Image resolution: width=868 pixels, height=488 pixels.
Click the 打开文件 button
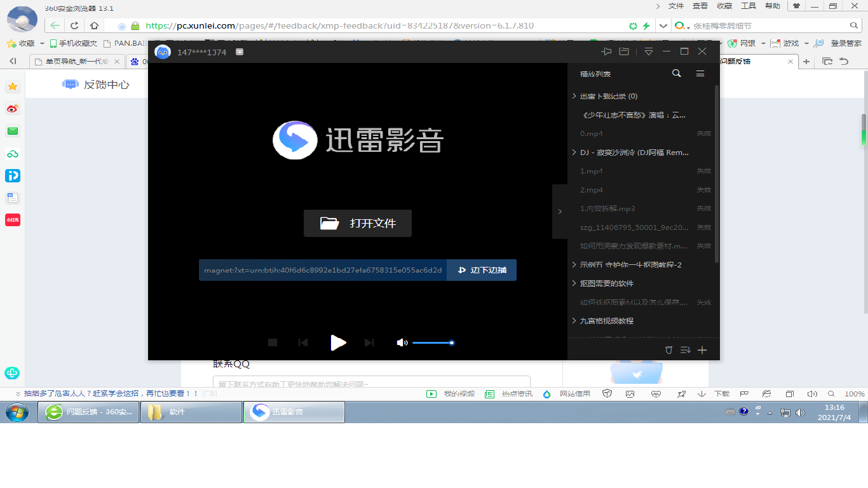click(358, 223)
